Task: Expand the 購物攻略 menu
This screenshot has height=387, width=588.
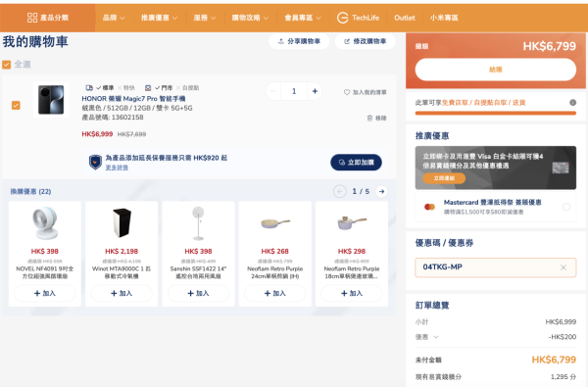Action: [250, 18]
